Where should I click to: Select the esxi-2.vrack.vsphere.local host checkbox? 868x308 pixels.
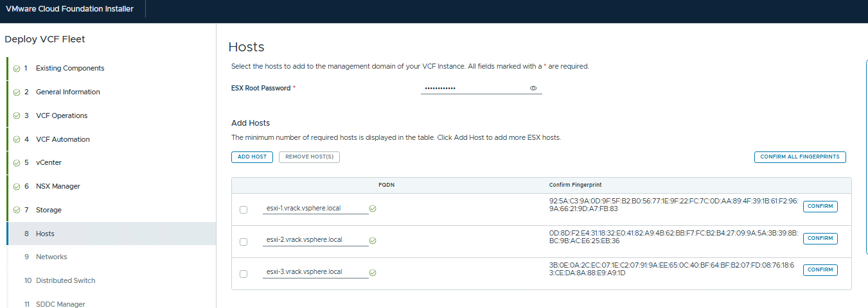point(244,242)
